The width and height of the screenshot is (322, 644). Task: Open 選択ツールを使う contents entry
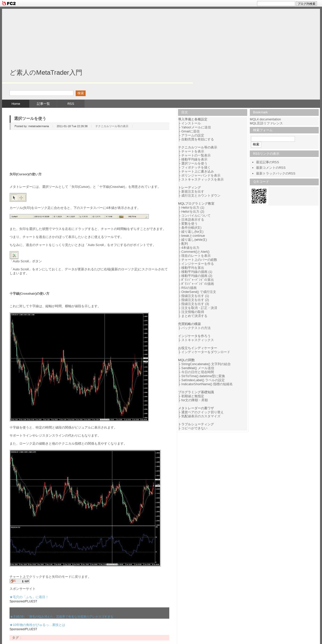194,164
